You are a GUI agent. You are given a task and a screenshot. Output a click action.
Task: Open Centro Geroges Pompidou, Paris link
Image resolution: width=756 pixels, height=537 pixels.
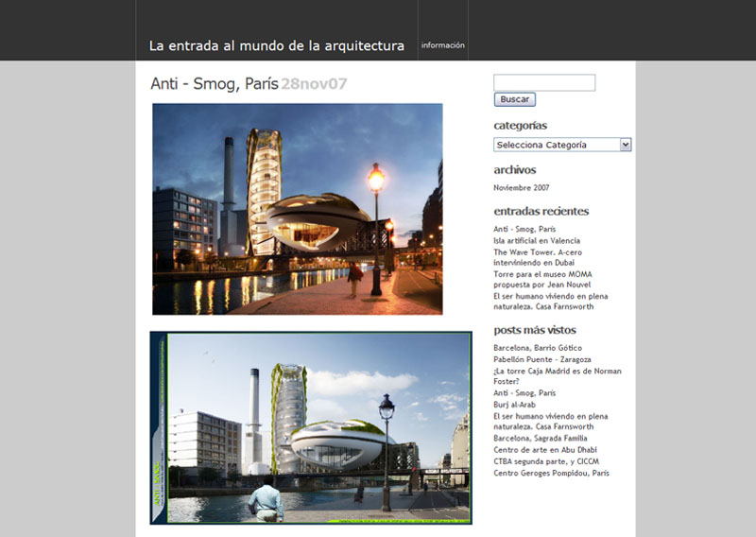(551, 473)
